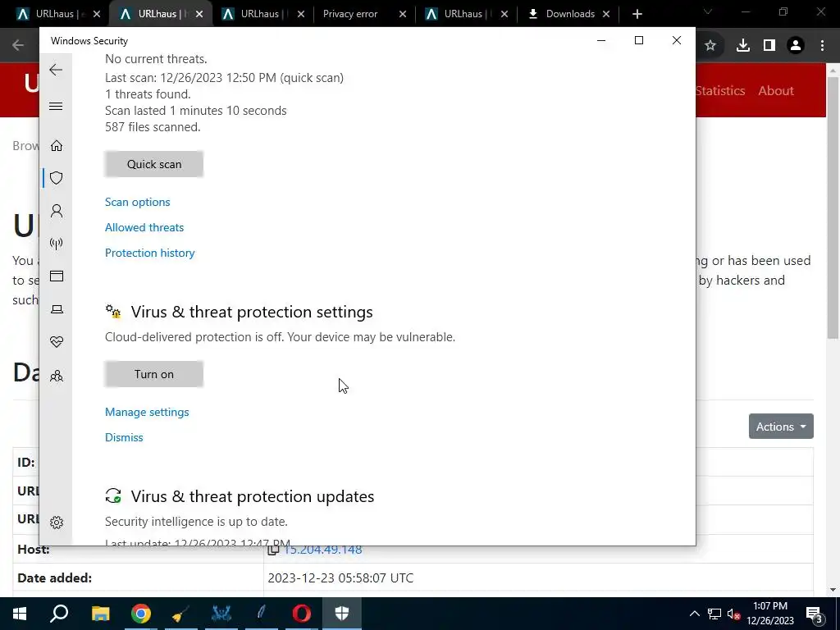Open the feather icon app in taskbar
840x630 pixels.
coord(262,614)
